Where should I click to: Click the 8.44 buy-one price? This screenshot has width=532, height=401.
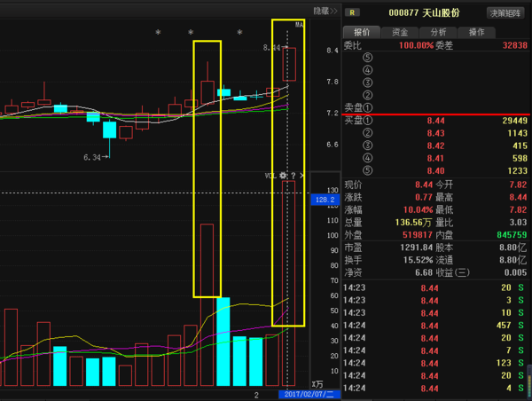pos(435,121)
